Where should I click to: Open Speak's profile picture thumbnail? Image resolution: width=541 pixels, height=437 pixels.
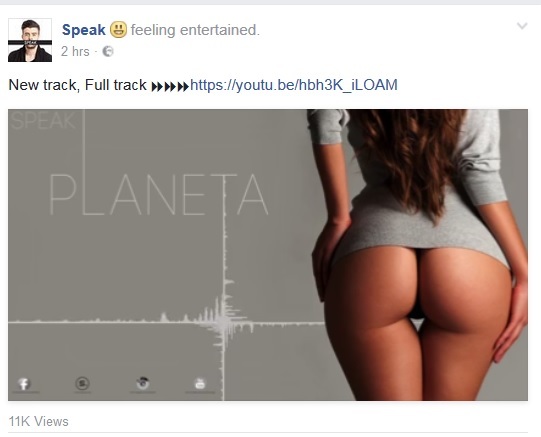[x=30, y=40]
